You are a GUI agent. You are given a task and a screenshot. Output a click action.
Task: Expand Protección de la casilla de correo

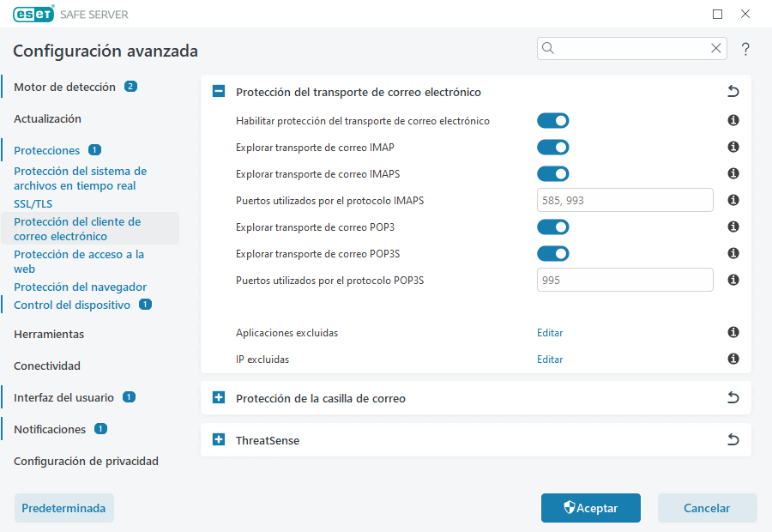coord(218,397)
